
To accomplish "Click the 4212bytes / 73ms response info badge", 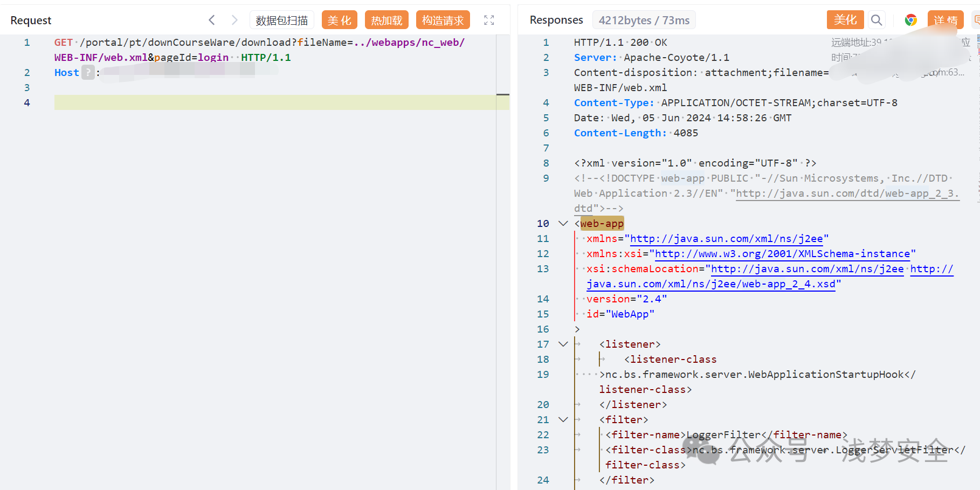I will pyautogui.click(x=644, y=20).
